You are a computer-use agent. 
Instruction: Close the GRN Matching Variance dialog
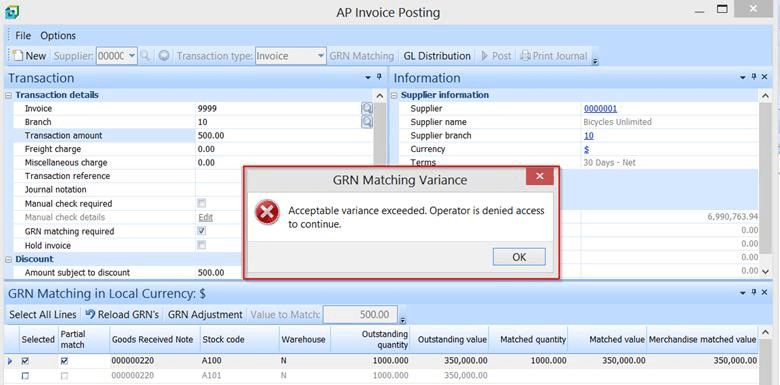pos(540,176)
